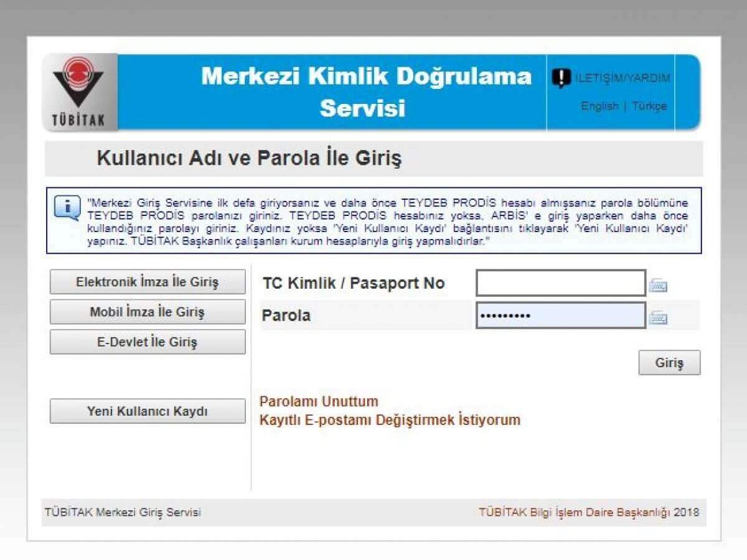The width and height of the screenshot is (747, 560).
Task: Click TÜBİTAK Merkezi Giriş Servisi footer text
Action: tap(123, 513)
